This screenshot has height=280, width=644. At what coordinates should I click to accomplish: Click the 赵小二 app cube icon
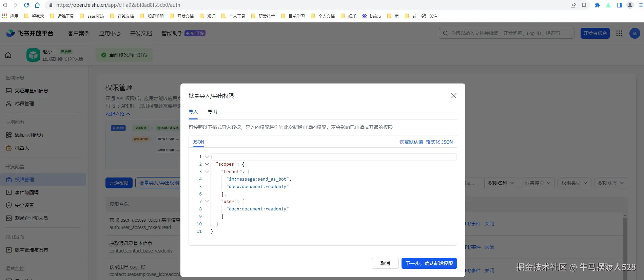coord(33,55)
